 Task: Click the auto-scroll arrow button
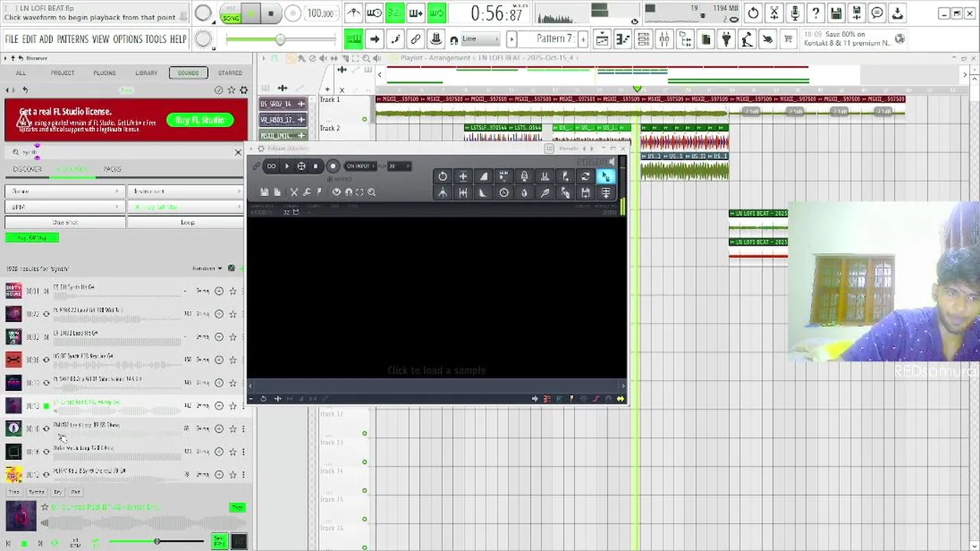click(374, 39)
